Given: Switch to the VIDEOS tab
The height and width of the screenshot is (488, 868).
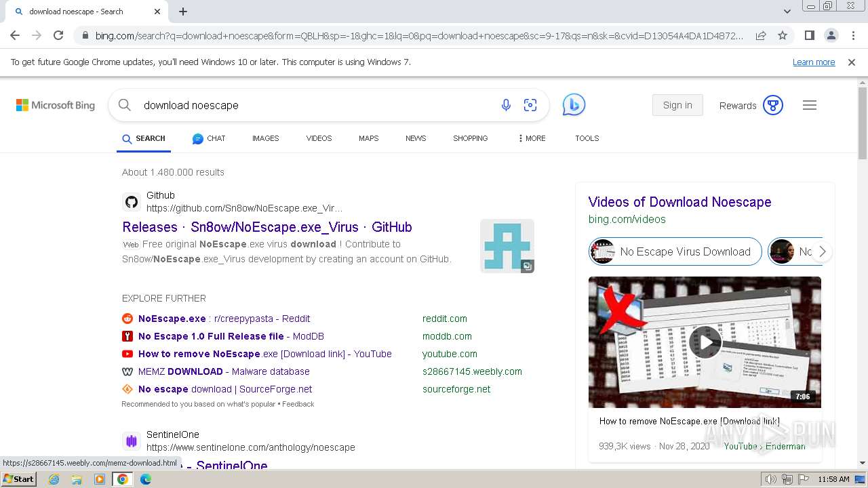Looking at the screenshot, I should pos(319,138).
